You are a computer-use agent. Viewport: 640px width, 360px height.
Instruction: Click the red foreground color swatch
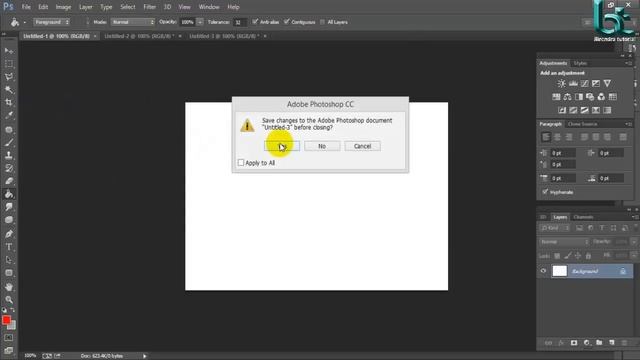point(6,320)
